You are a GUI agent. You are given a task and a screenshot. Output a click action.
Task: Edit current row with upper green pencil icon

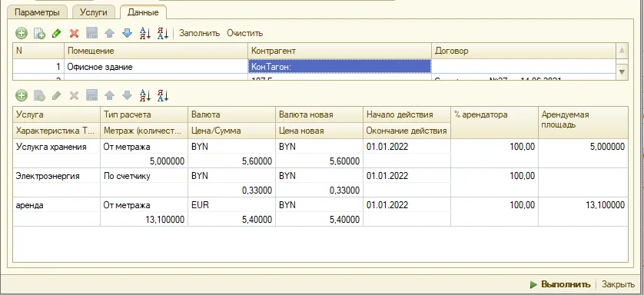point(57,33)
